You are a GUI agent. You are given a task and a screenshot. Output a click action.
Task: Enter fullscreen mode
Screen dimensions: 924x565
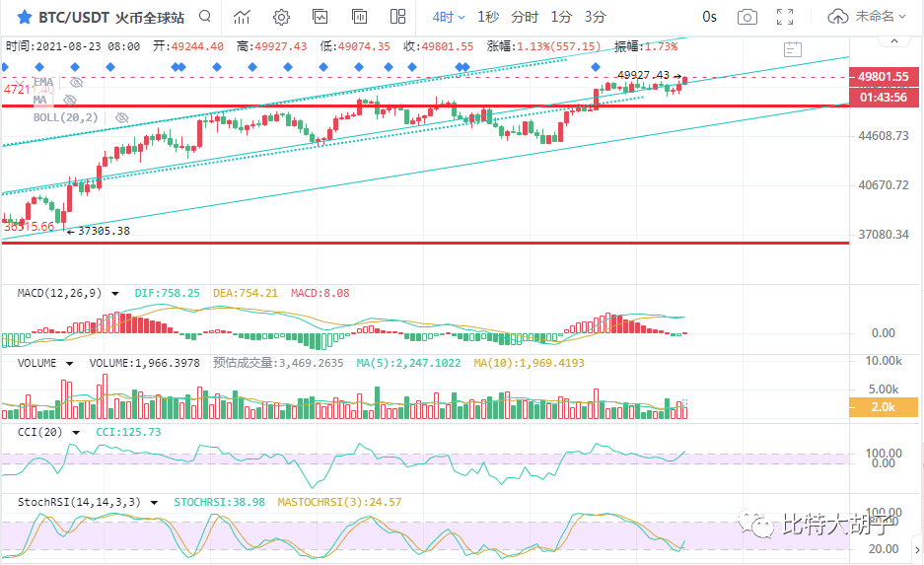785,17
